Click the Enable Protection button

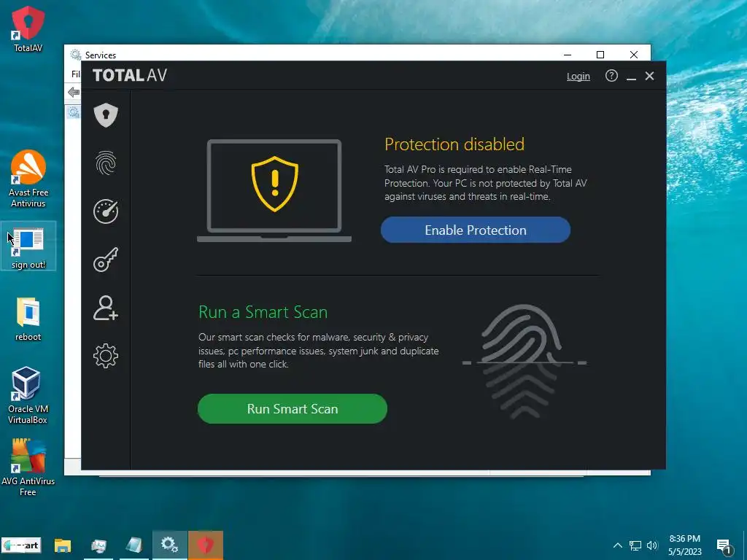[476, 230]
